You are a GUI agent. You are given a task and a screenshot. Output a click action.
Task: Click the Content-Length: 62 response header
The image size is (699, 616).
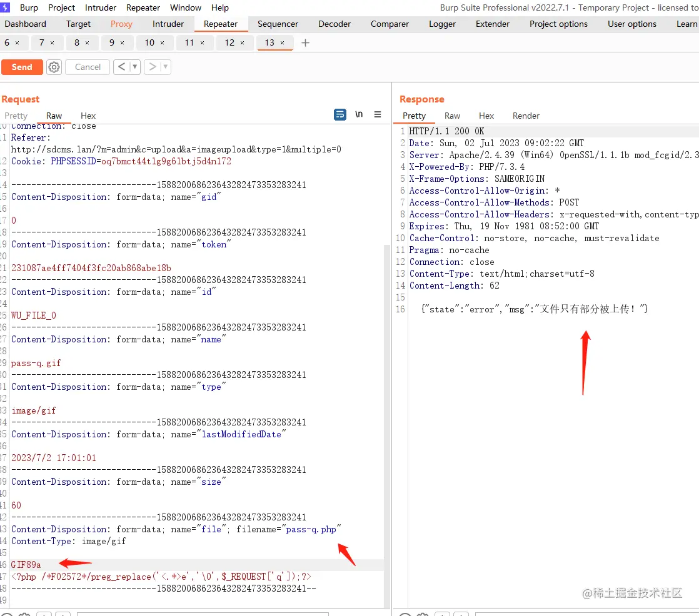click(x=455, y=286)
